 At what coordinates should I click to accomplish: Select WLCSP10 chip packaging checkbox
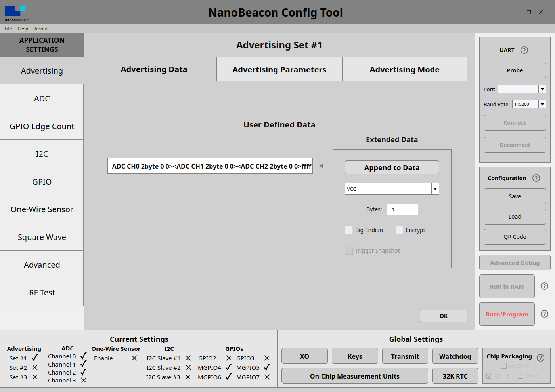tap(504, 366)
